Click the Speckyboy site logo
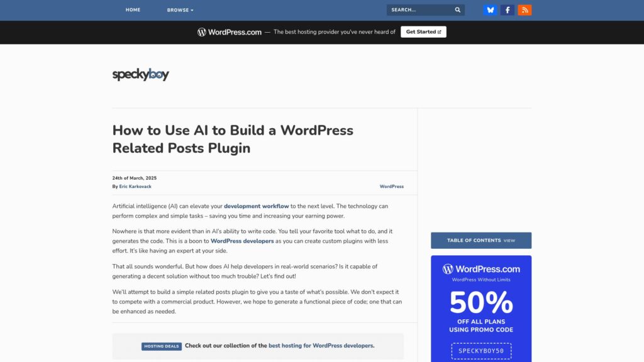Viewport: 644px width, 362px height. [x=140, y=74]
